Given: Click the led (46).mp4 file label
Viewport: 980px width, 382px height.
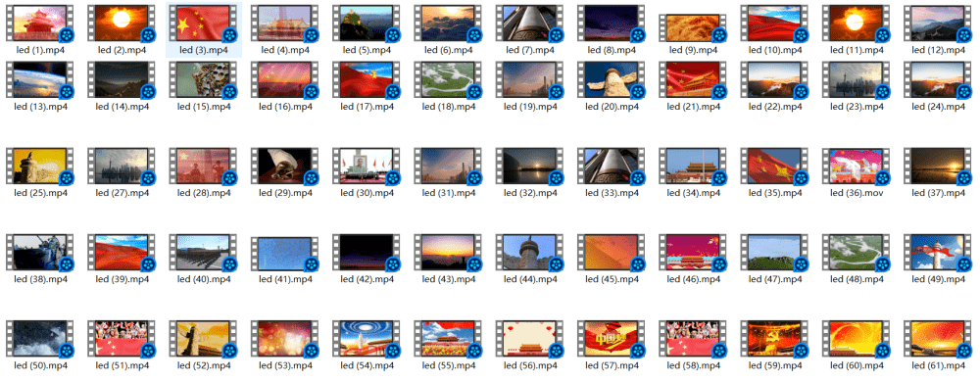Looking at the screenshot, I should coord(694,279).
